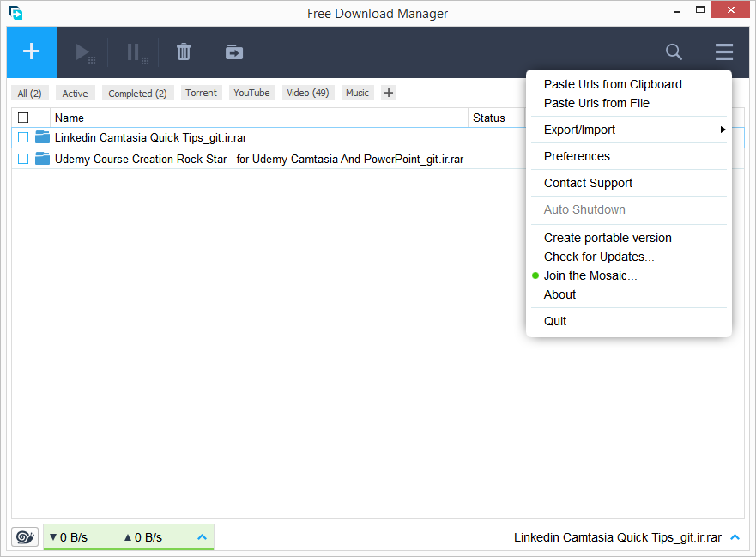756x557 pixels.
Task: Check the Udemy Course Creation download checkbox
Action: tap(23, 159)
